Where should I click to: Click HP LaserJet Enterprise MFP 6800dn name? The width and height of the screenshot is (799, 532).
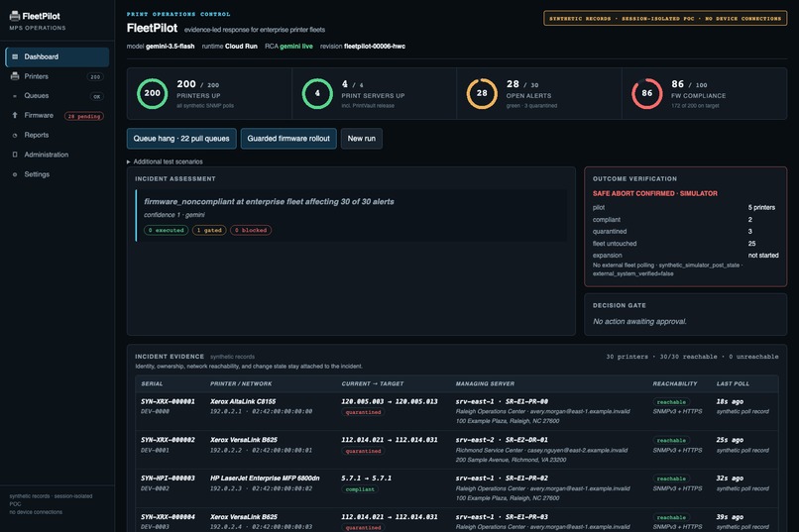(x=265, y=479)
